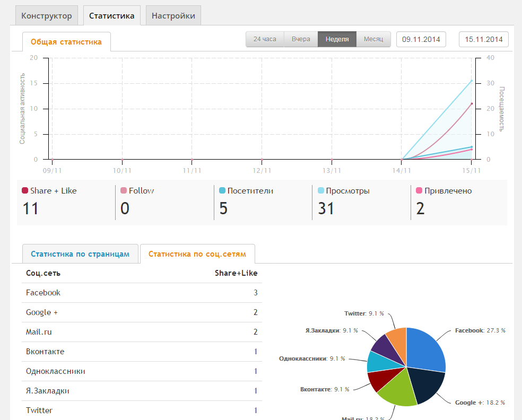This screenshot has height=420, width=522.
Task: Open the Общая статистика tab
Action: point(66,42)
